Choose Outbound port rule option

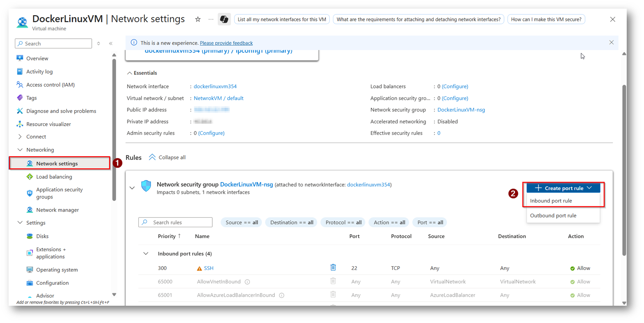553,216
